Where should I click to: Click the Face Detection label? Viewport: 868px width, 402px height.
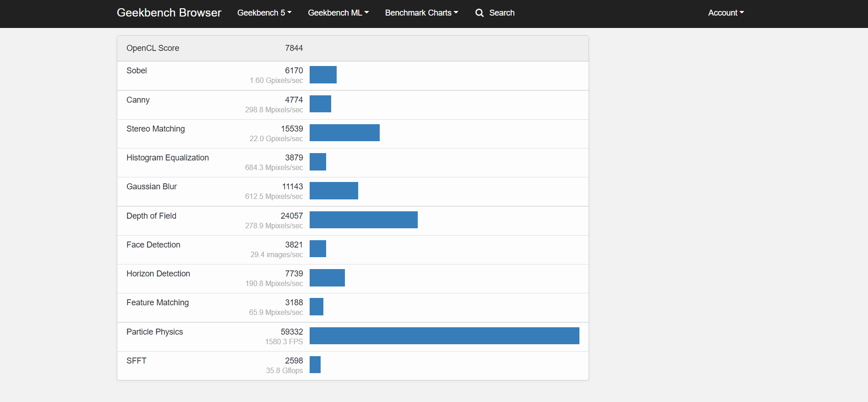(153, 245)
